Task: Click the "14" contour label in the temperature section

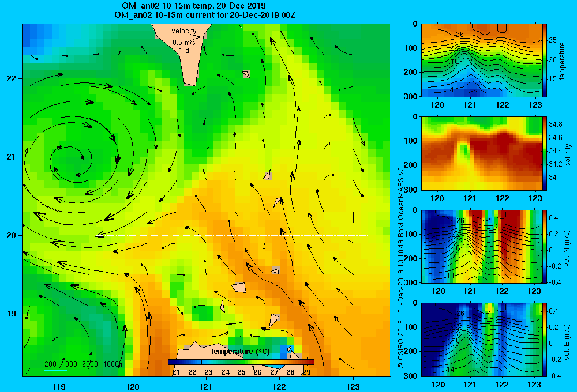Action: [x=449, y=90]
